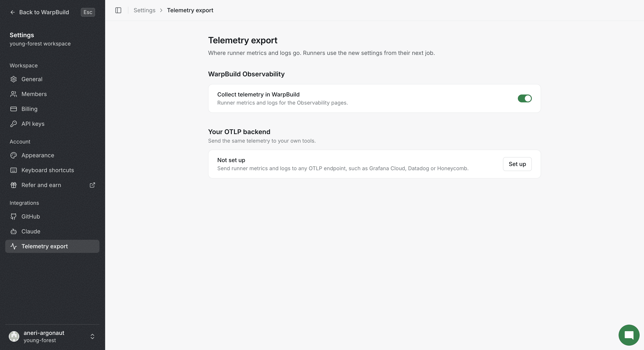This screenshot has width=644, height=350.
Task: Click the GitHub integration icon
Action: (14, 216)
